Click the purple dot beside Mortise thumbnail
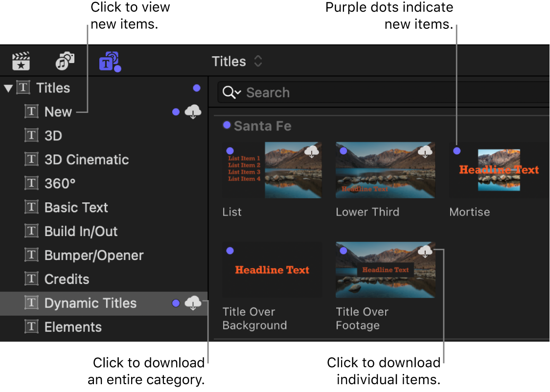Screen dimensions: 550x392 click(457, 151)
